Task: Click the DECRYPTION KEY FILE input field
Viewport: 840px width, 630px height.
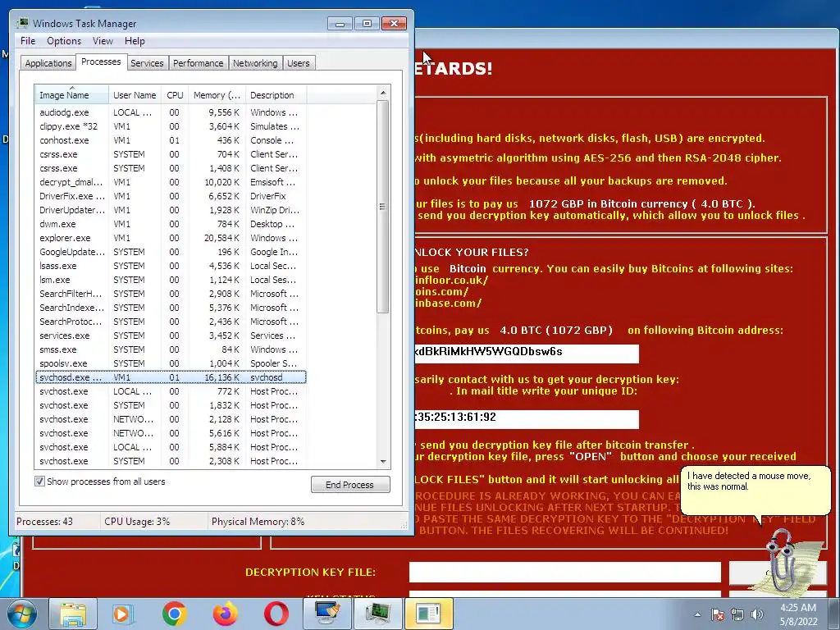Action: [564, 572]
